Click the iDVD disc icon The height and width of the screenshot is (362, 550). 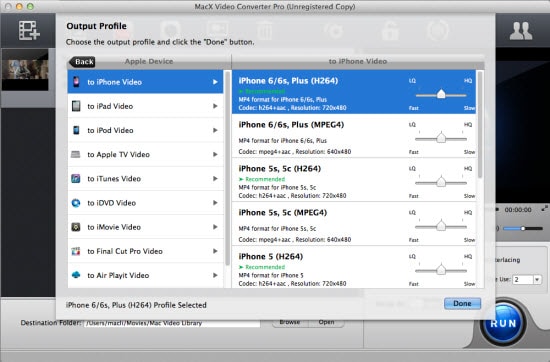coord(76,203)
